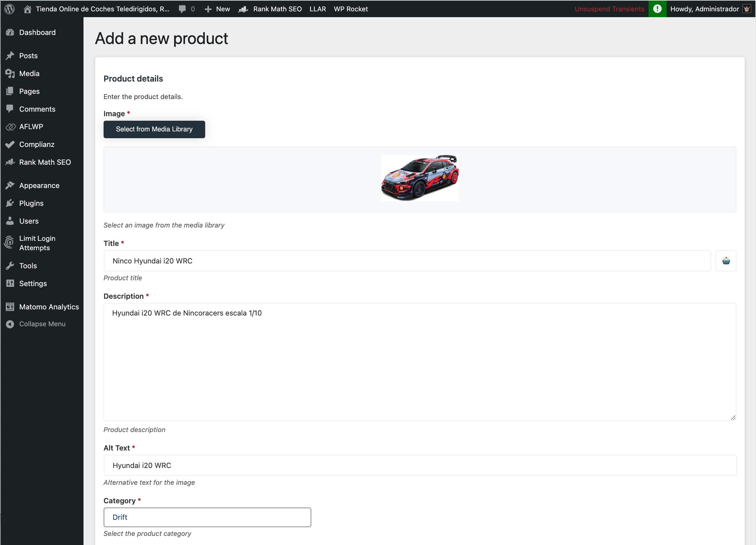Click the Matomo Analytics sidebar icon
756x545 pixels.
click(10, 307)
